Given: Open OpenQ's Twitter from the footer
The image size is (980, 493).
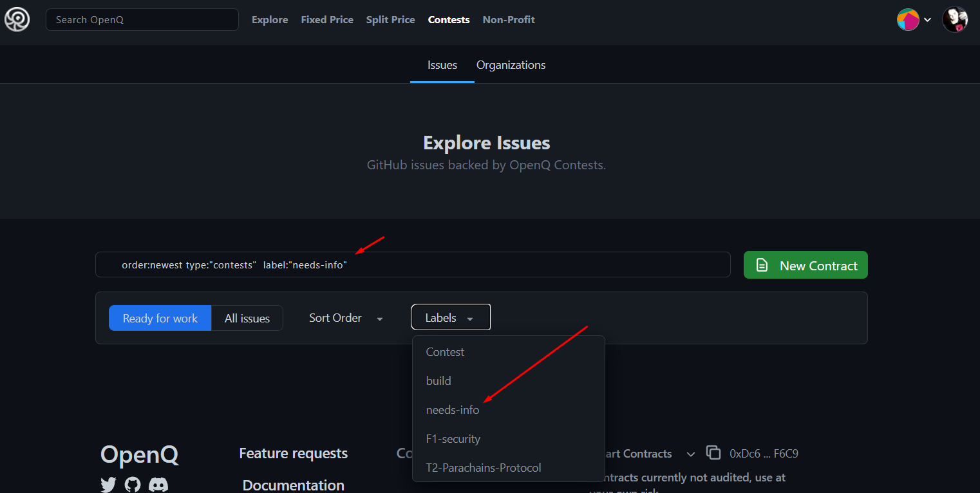Looking at the screenshot, I should tap(108, 484).
